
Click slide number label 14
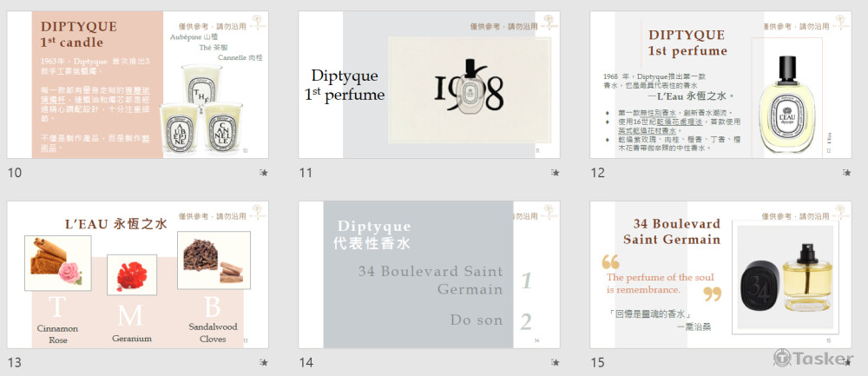click(x=306, y=363)
